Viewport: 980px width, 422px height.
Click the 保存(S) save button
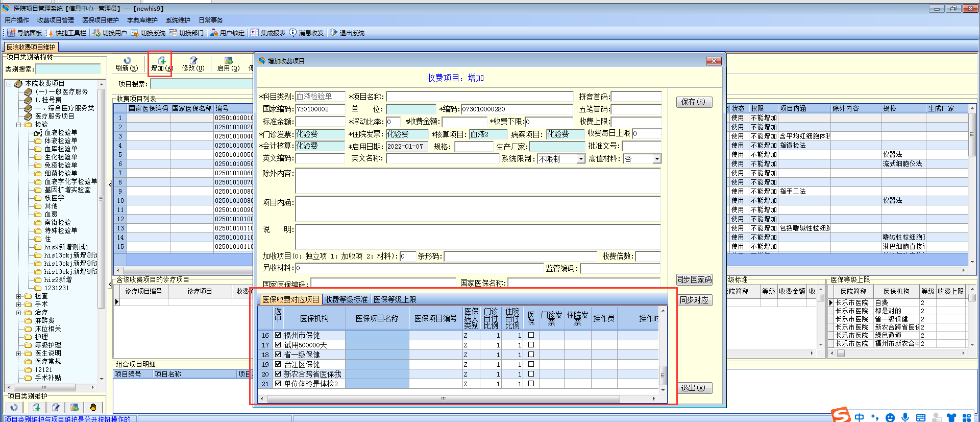pyautogui.click(x=694, y=102)
